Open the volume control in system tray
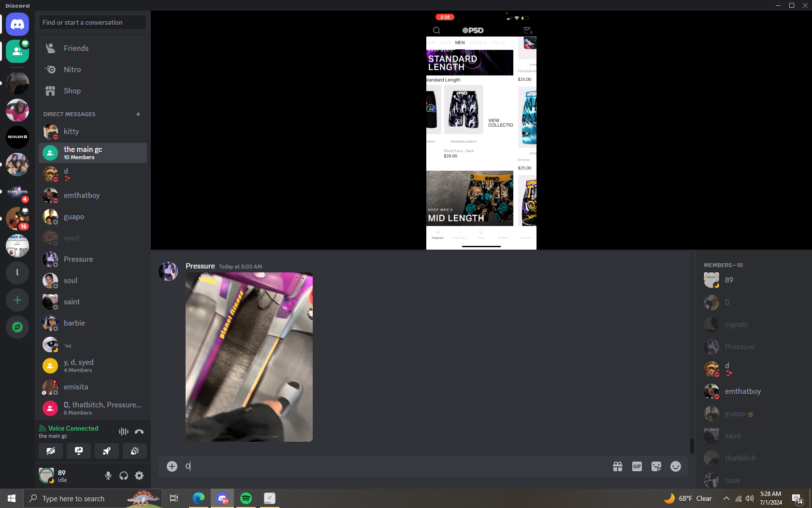This screenshot has height=508, width=812. coord(750,498)
